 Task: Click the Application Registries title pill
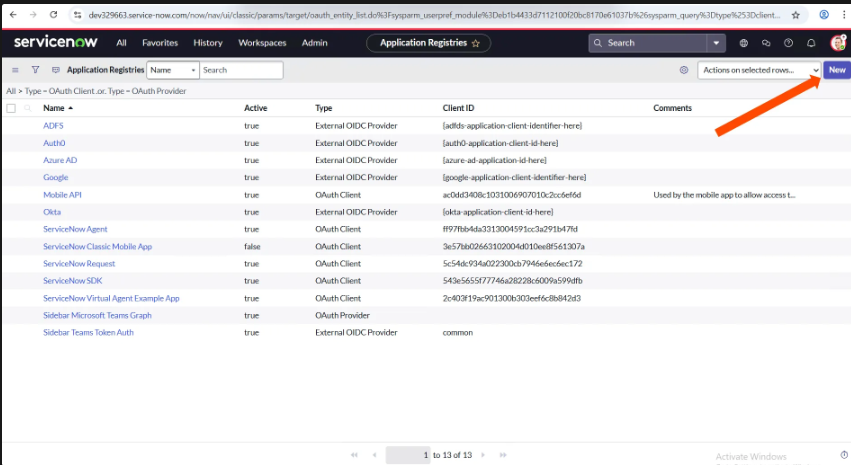click(428, 43)
